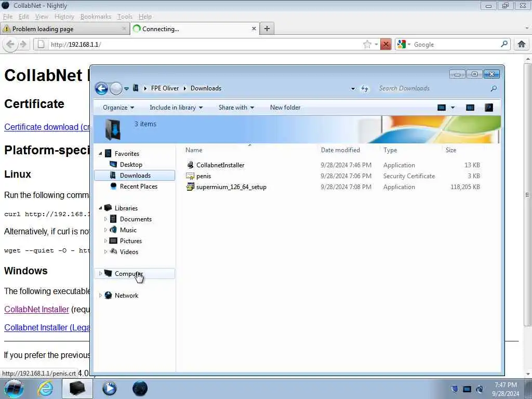Select supermium_126_64_setup file icon
Image resolution: width=532 pixels, height=399 pixels.
(190, 187)
